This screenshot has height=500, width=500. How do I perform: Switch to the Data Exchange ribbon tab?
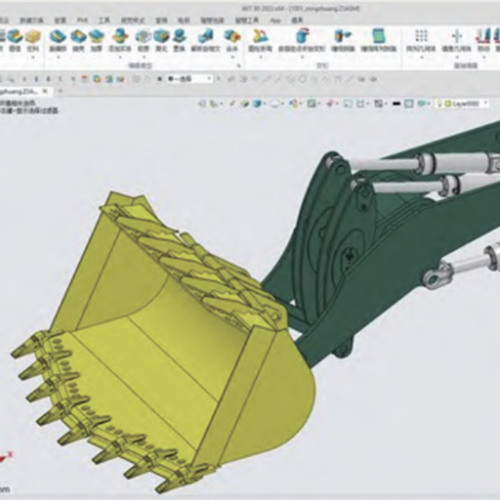pyautogui.click(x=32, y=20)
